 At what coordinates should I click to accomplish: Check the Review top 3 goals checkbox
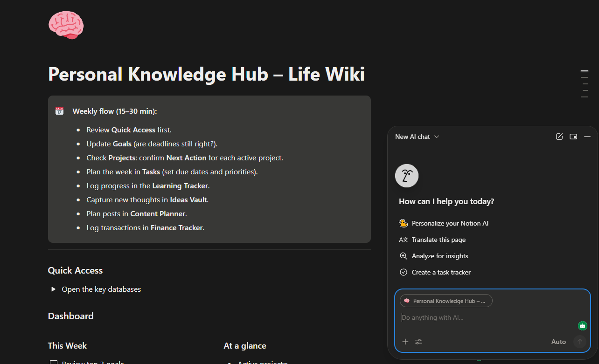tap(54, 362)
